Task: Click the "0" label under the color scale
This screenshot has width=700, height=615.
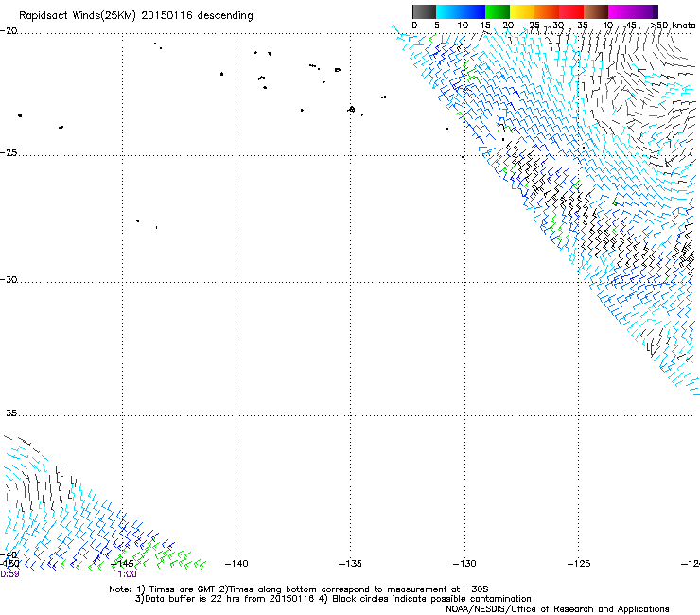Action: (414, 26)
